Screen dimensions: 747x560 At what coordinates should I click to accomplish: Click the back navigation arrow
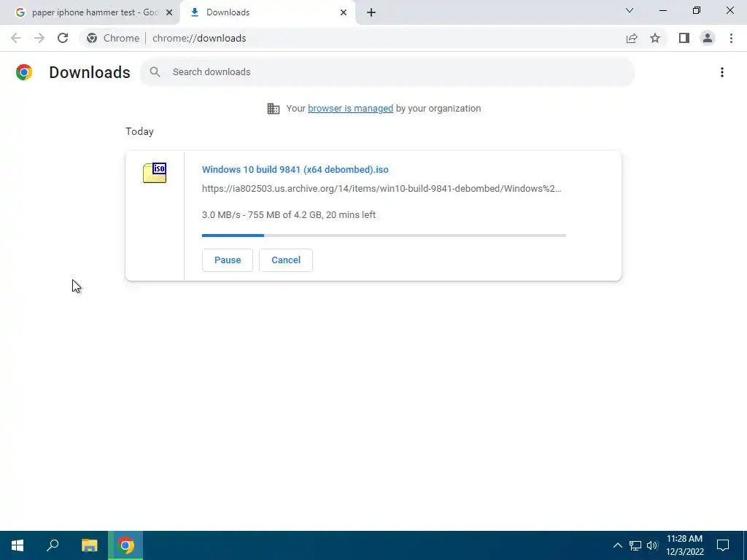coord(16,38)
